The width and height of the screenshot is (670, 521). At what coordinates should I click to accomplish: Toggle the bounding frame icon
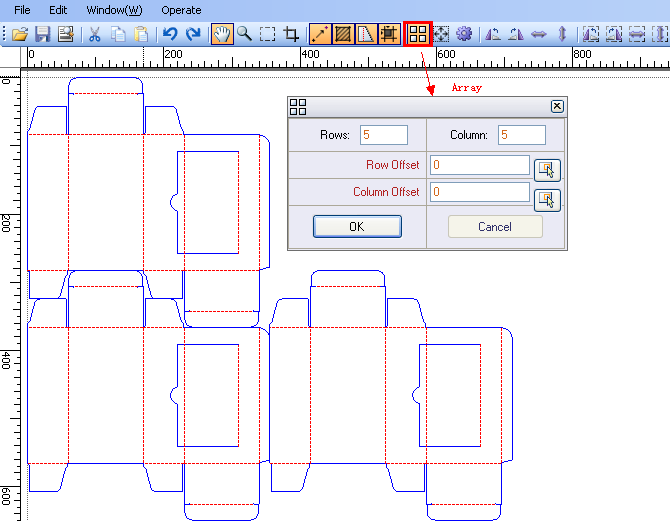click(389, 34)
